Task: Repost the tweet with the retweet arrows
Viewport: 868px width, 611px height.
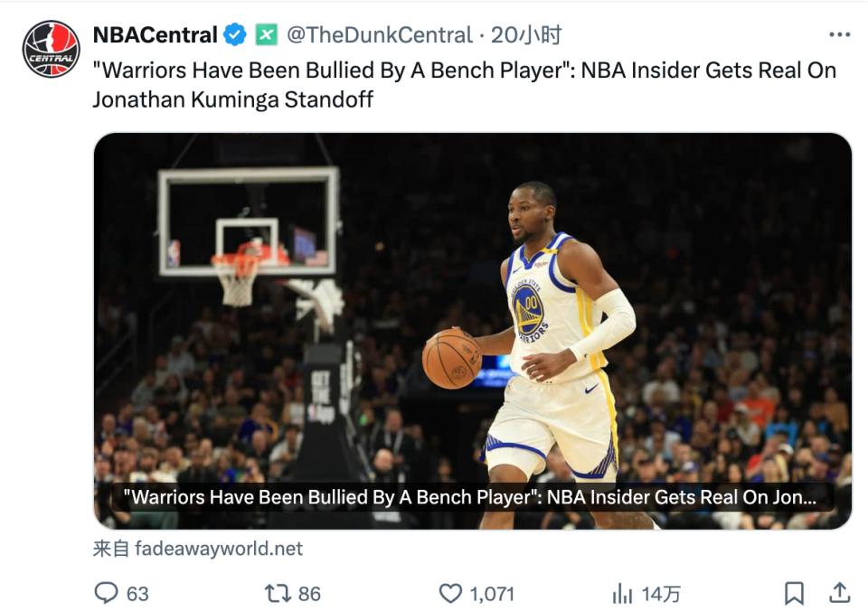Action: 277,593
